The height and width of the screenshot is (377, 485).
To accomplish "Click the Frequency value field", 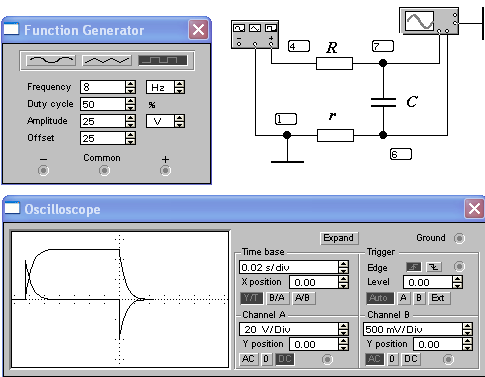I will (103, 87).
